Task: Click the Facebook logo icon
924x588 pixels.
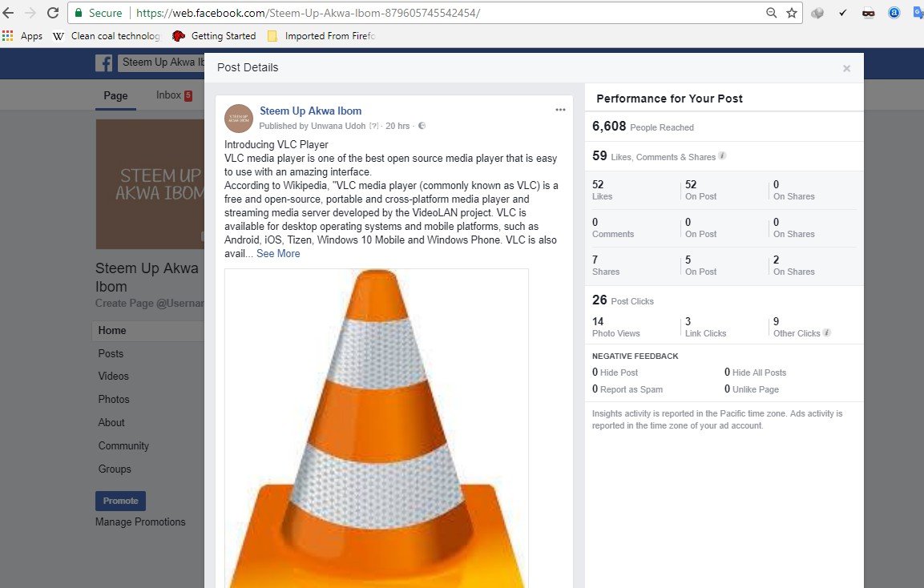Action: click(103, 63)
